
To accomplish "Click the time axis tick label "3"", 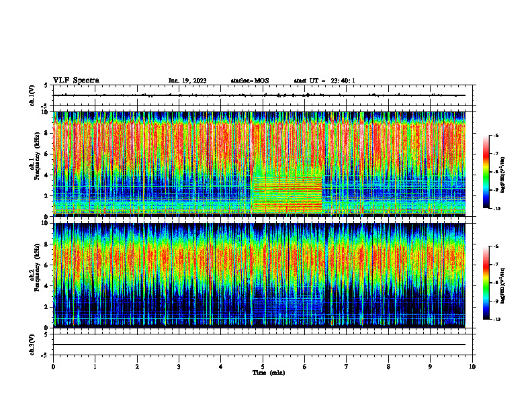I will 179,367.
